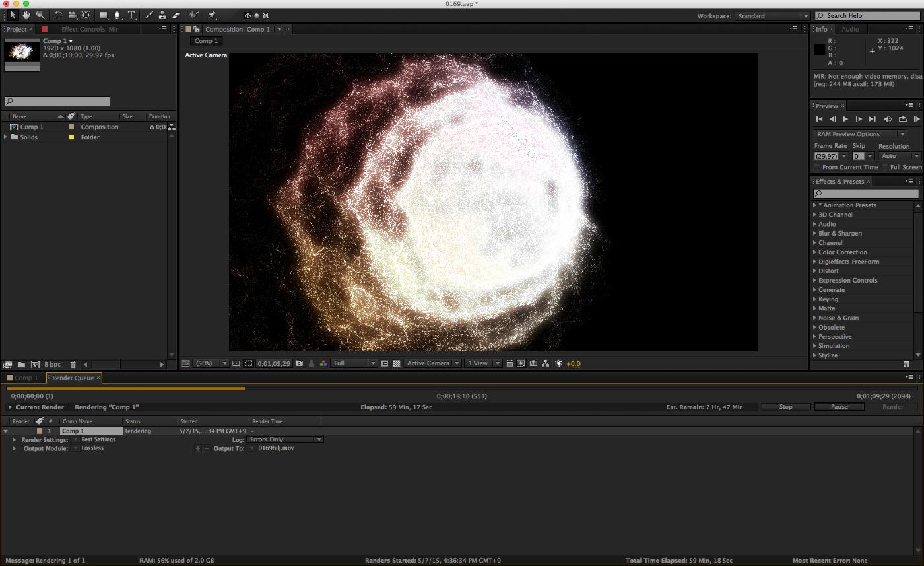Viewport: 924px width, 566px height.
Task: Select the Horizontal Type tool
Action: pos(131,15)
